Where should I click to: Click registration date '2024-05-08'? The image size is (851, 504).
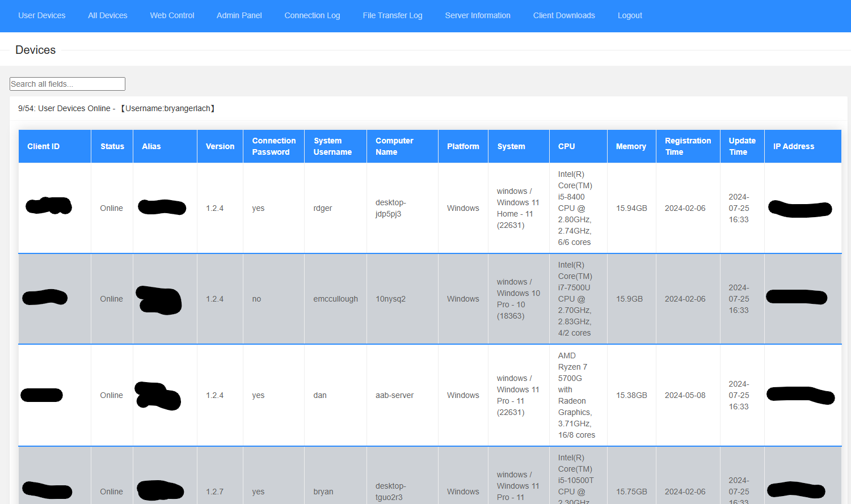point(685,395)
